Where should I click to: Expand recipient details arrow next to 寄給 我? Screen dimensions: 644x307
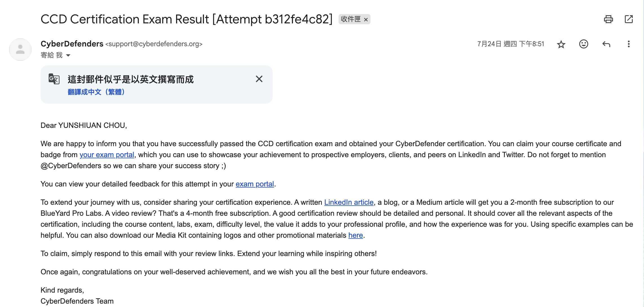click(68, 55)
